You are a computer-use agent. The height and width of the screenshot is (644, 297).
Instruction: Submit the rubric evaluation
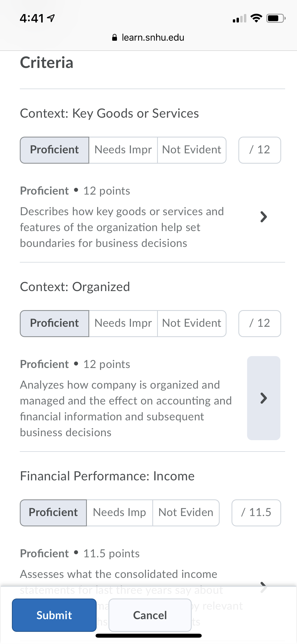tap(54, 615)
